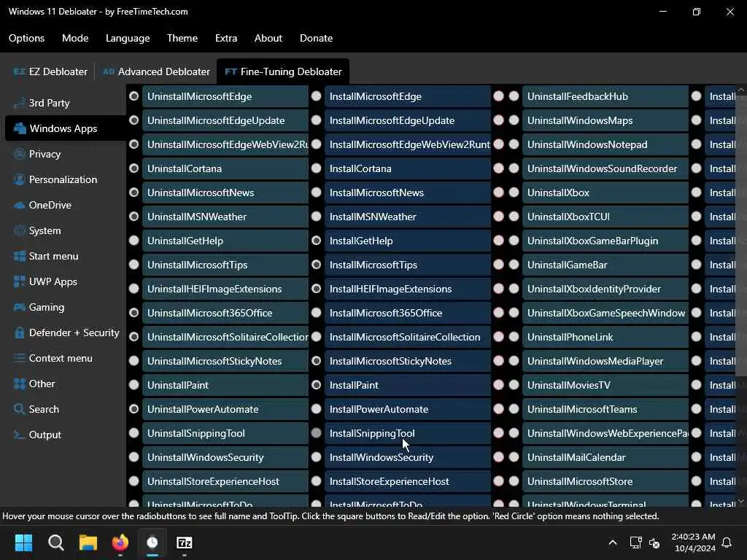Select the InstallGetHelp radio button
This screenshot has height=560, width=747.
(x=317, y=241)
